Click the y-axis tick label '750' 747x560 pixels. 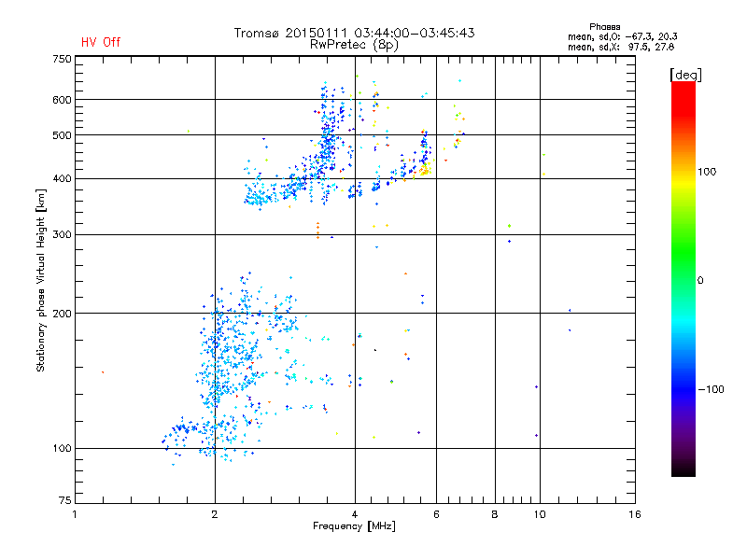pyautogui.click(x=62, y=59)
